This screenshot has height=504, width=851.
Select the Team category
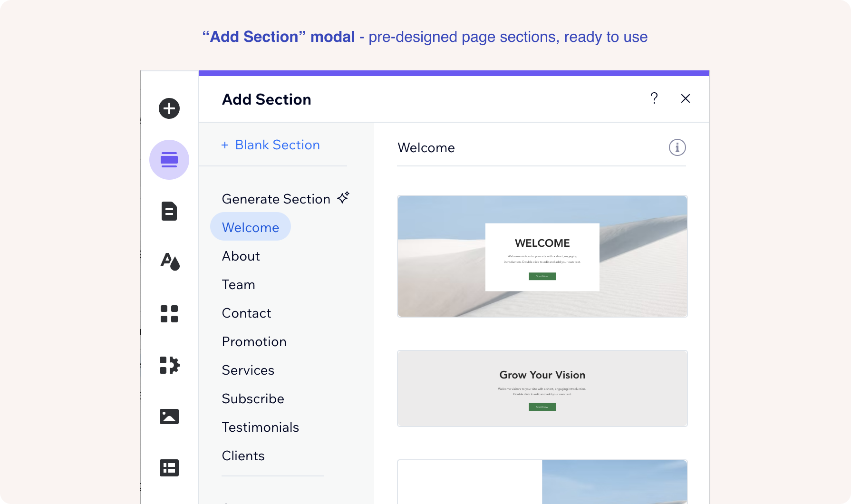[x=238, y=285]
